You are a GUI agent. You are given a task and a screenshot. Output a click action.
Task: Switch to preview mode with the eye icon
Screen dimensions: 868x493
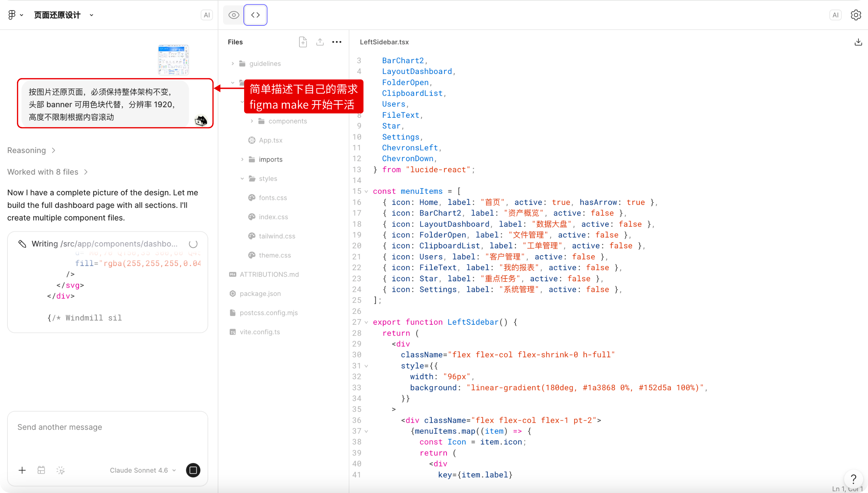[234, 15]
